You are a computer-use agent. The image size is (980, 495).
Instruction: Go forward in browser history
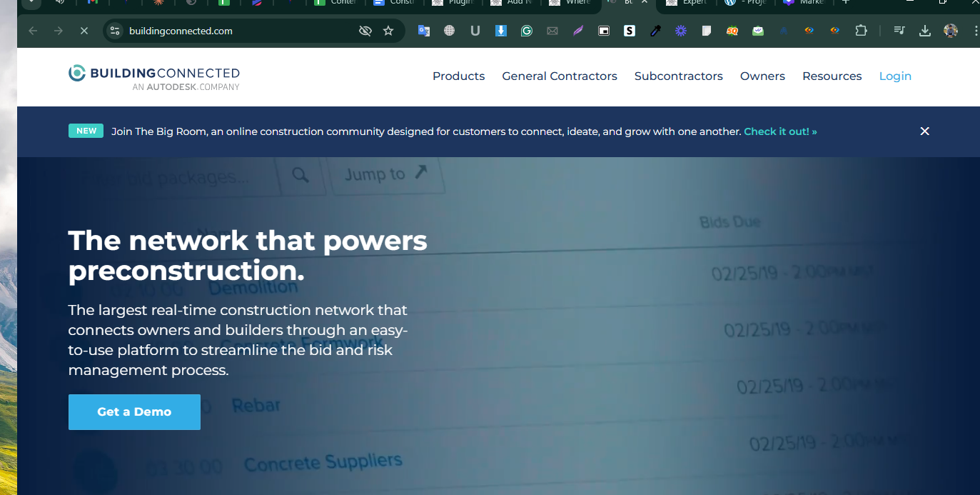(59, 31)
